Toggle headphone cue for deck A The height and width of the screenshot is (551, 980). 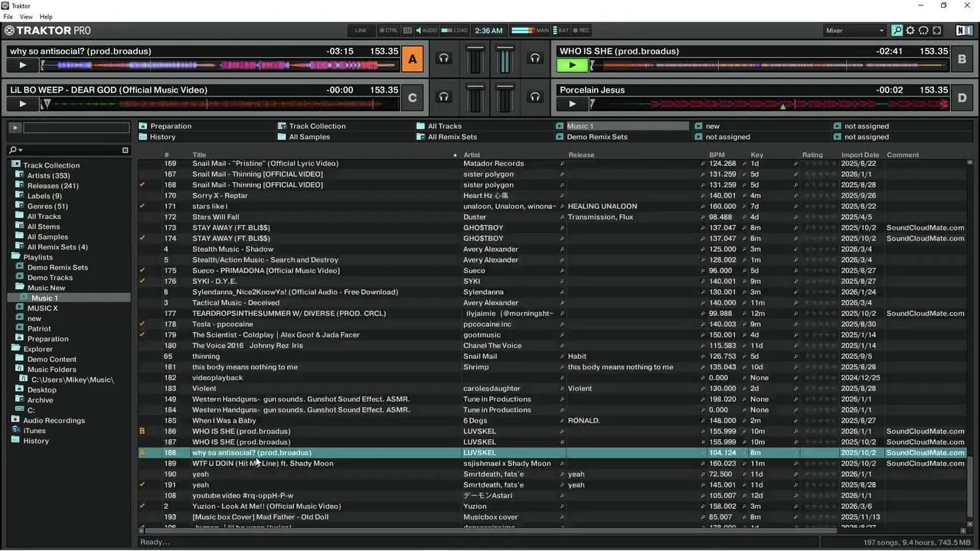click(x=443, y=58)
